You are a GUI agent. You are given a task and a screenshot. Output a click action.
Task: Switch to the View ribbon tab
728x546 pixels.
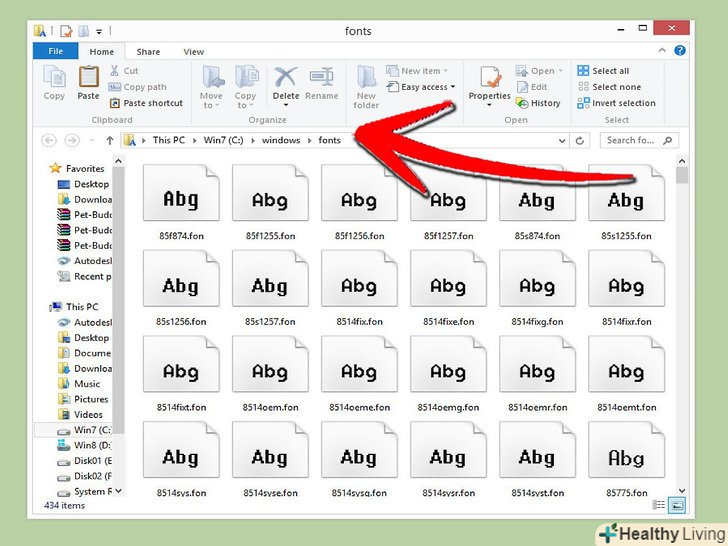pos(193,52)
